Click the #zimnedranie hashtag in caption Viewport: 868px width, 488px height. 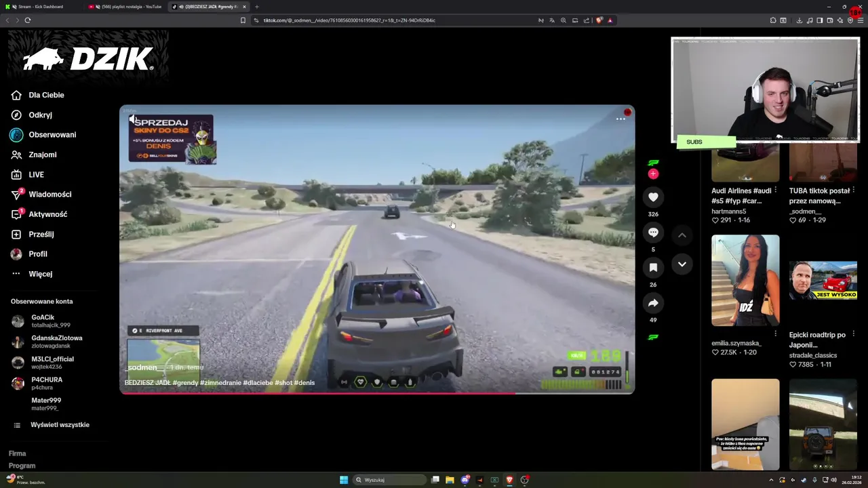point(220,382)
